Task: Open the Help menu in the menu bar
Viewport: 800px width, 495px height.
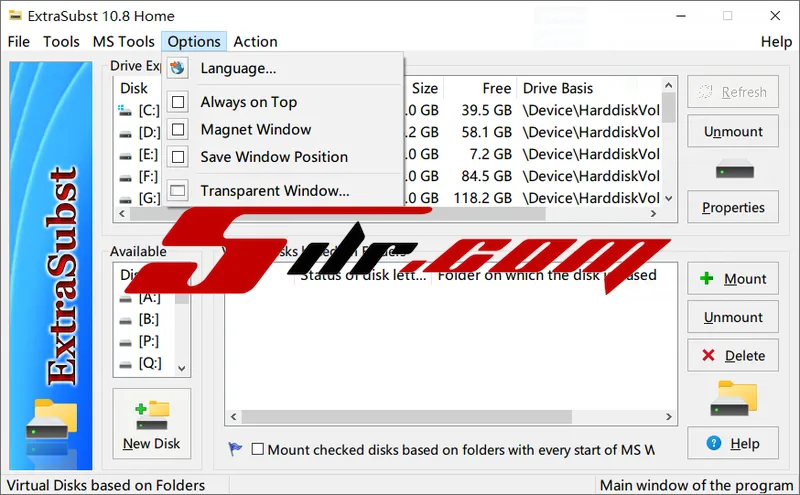Action: pyautogui.click(x=776, y=41)
